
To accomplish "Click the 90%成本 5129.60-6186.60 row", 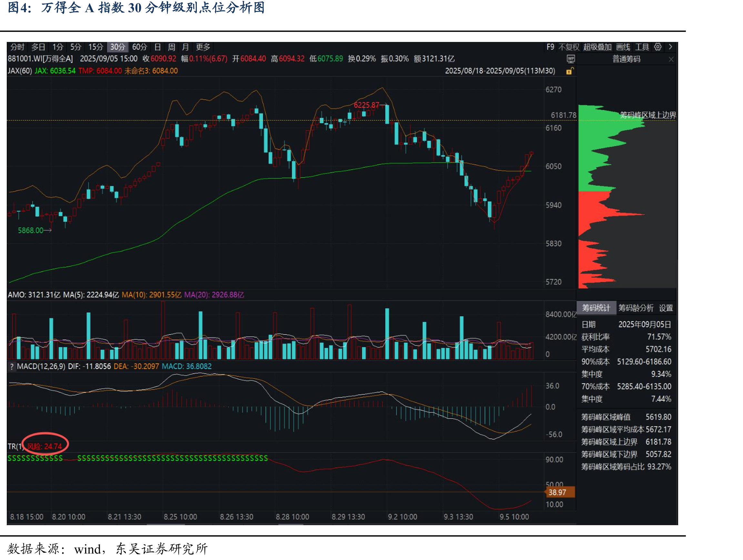I will (x=626, y=362).
